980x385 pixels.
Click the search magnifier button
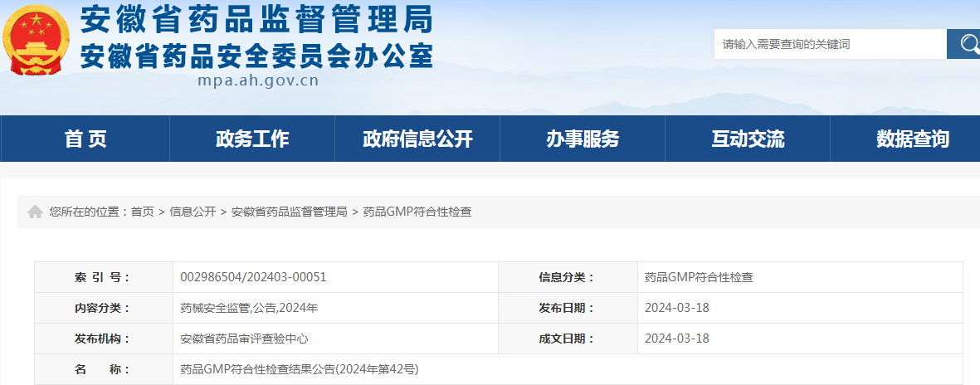963,44
